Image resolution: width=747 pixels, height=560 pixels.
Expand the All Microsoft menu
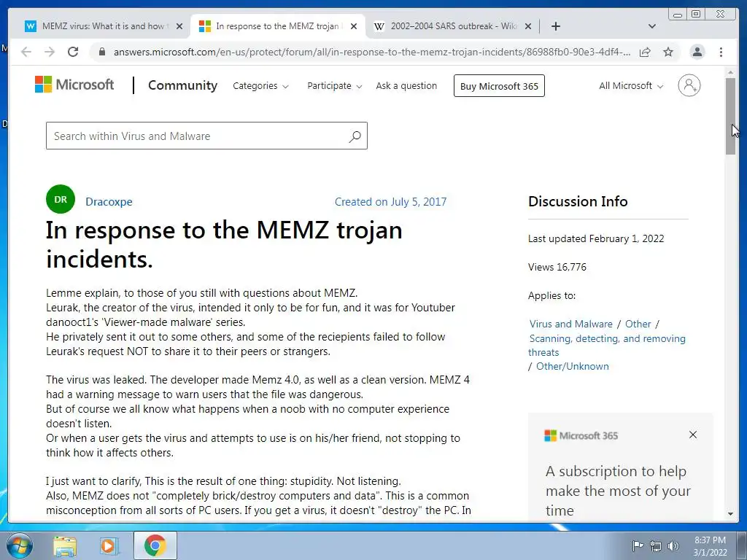coord(631,86)
